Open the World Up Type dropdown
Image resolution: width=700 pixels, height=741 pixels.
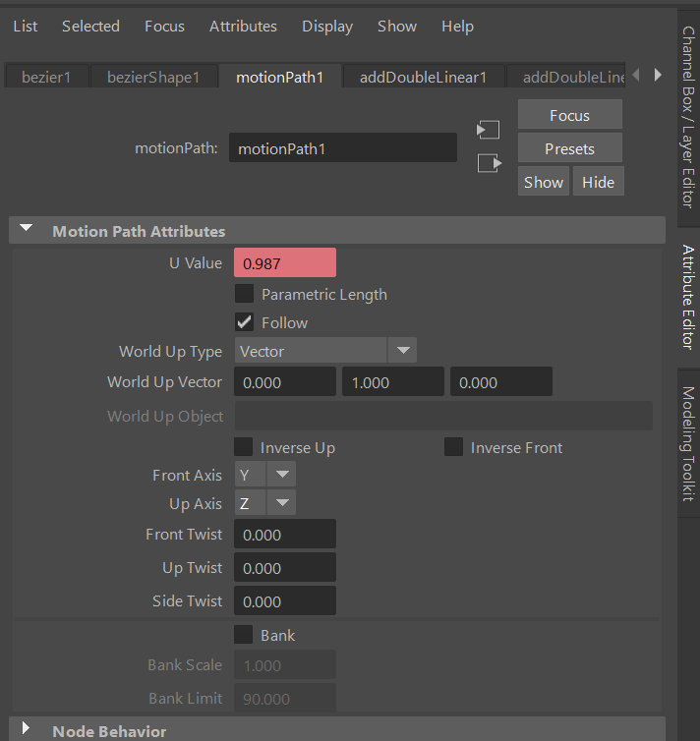(325, 351)
